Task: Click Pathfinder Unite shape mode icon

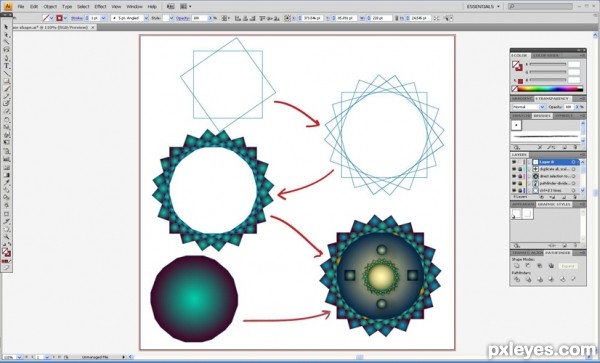Action: pyautogui.click(x=517, y=266)
